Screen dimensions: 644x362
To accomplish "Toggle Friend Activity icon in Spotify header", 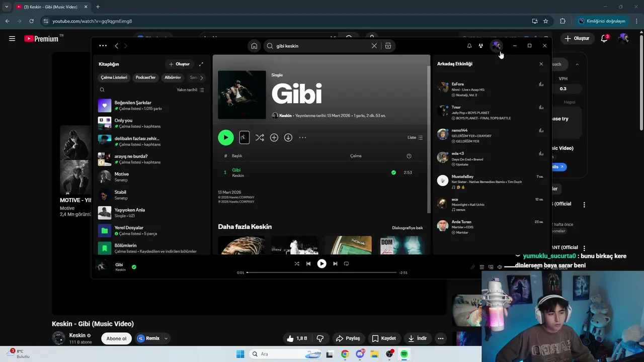I will [481, 46].
